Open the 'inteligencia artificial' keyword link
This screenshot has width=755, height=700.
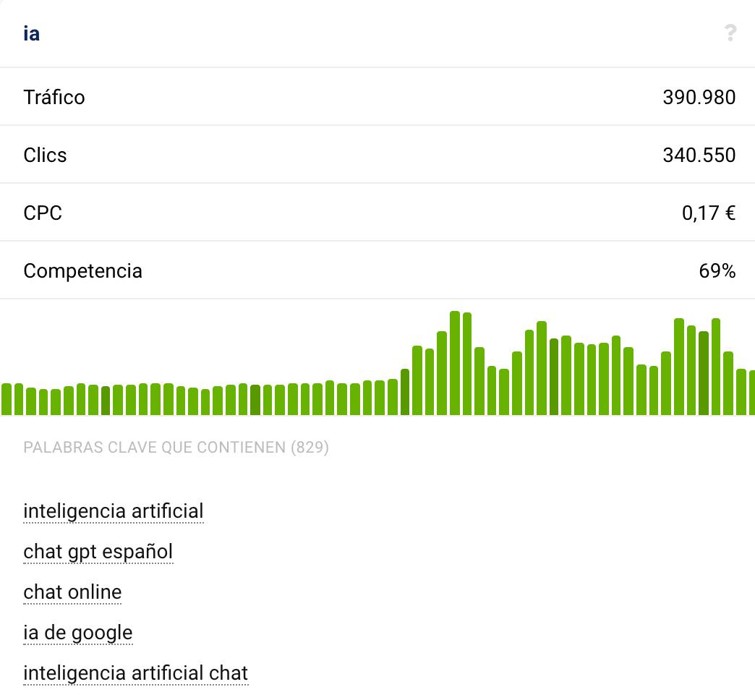click(x=114, y=511)
